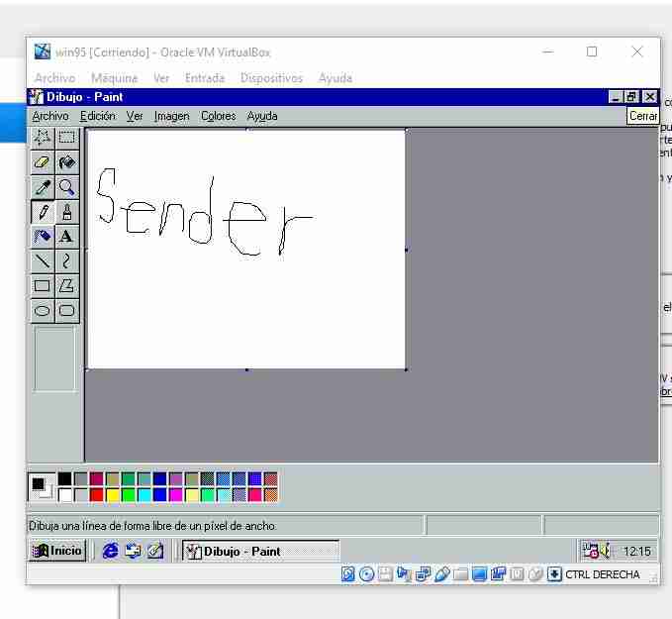Select the Text tool with letter A
The image size is (672, 619).
point(66,237)
